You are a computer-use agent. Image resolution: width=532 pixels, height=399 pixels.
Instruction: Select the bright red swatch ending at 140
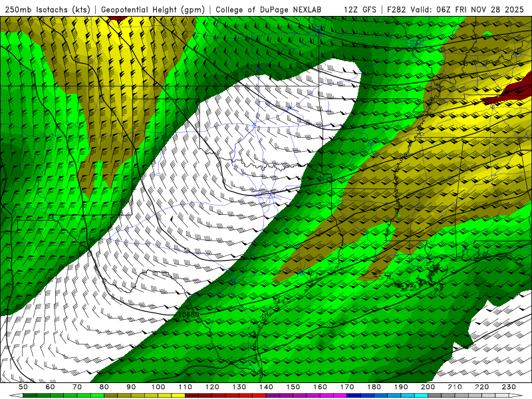[x=259, y=396]
